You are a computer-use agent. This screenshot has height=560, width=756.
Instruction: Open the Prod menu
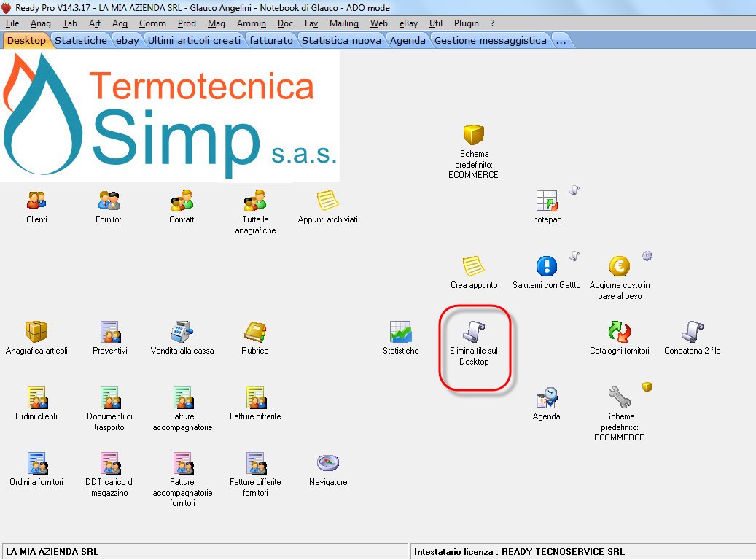pos(187,23)
